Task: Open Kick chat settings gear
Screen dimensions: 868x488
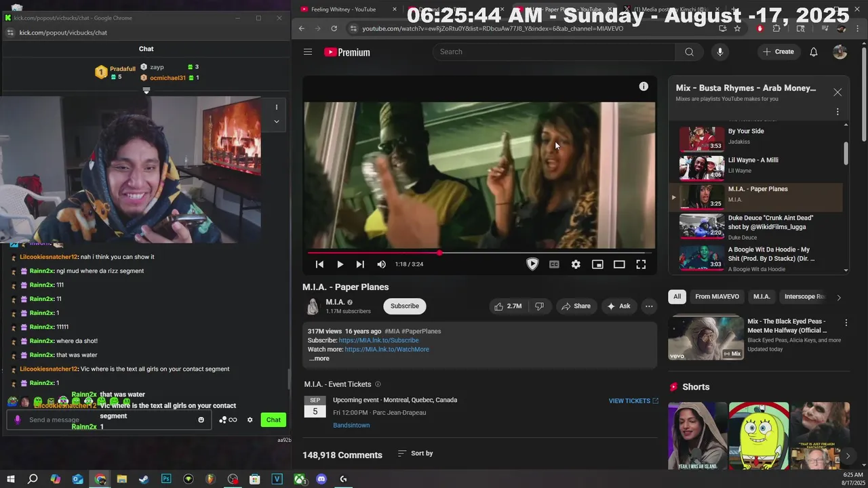Action: click(250, 420)
